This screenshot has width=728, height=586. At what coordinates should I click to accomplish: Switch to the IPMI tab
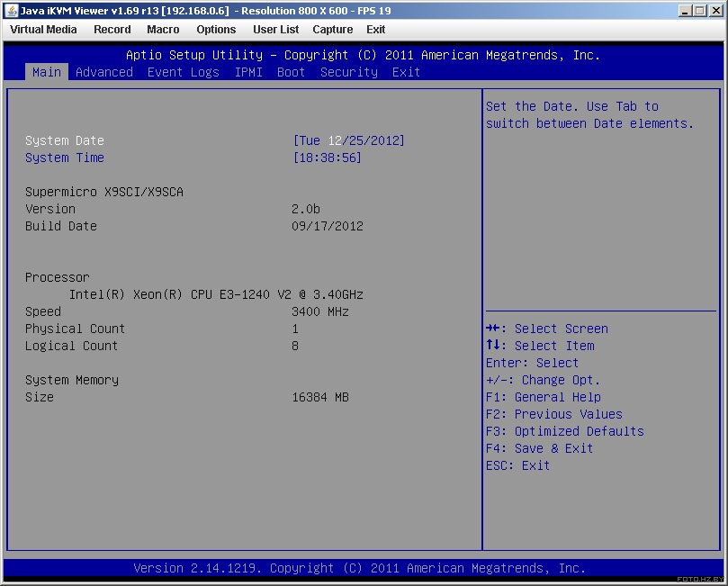pyautogui.click(x=248, y=72)
